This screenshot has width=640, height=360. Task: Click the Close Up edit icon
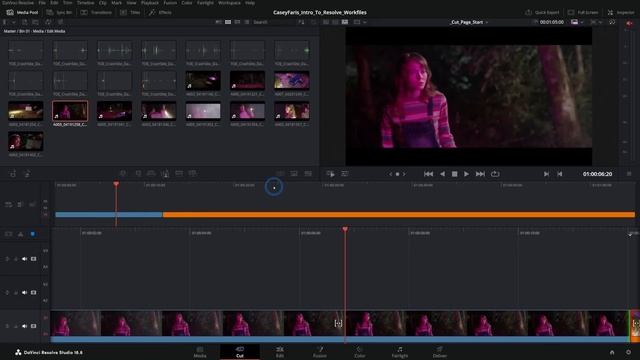tap(165, 174)
